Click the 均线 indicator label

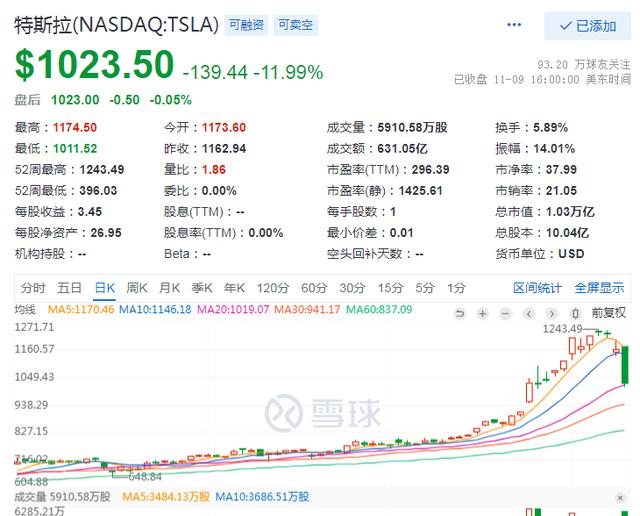click(x=25, y=309)
